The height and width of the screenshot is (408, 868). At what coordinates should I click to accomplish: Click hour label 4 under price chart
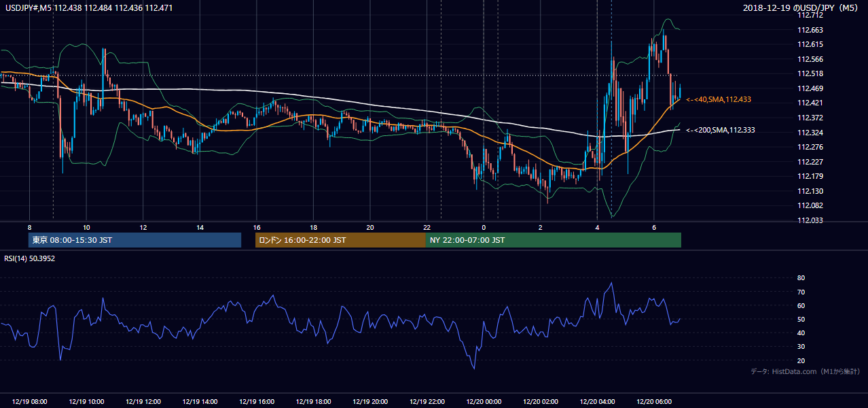point(597,226)
